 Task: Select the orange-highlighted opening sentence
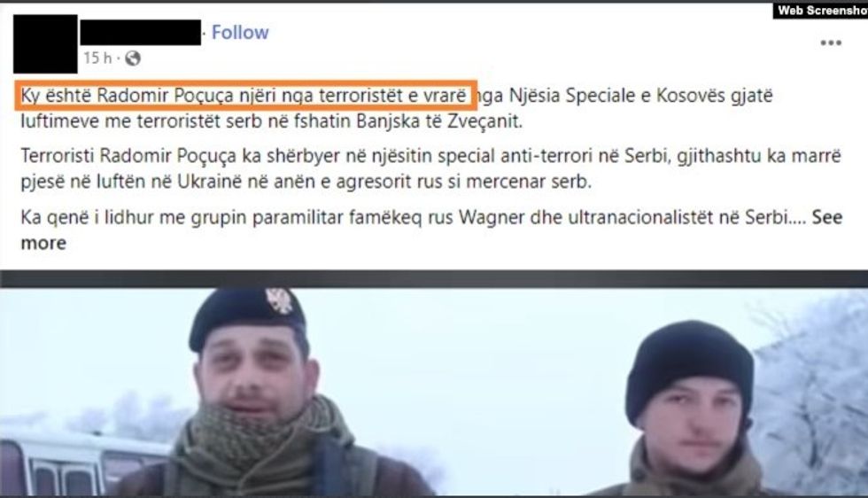coord(245,96)
